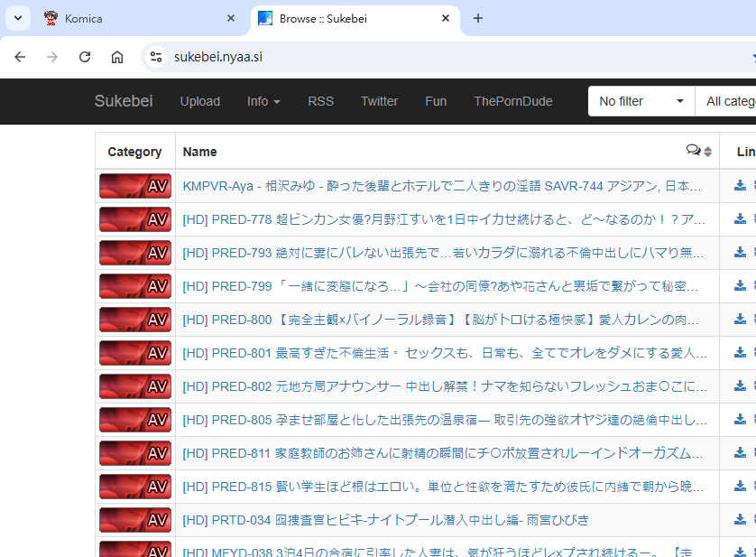Download the torrent file for SAVR-744 row
The image size is (756, 557).
(x=740, y=185)
